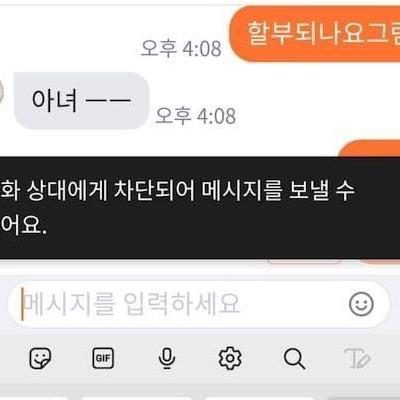Tap the faded pink chip peeking below banner
The height and width of the screenshot is (400, 400).
304,261
